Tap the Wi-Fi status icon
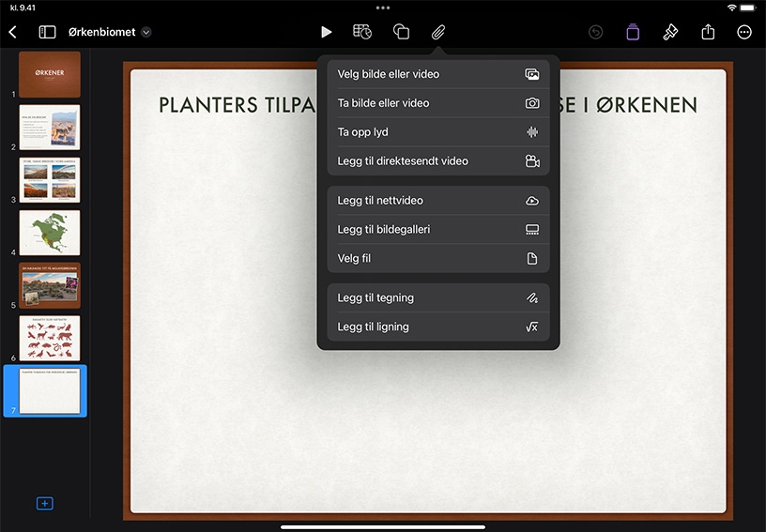This screenshot has width=766, height=532. pos(731,8)
